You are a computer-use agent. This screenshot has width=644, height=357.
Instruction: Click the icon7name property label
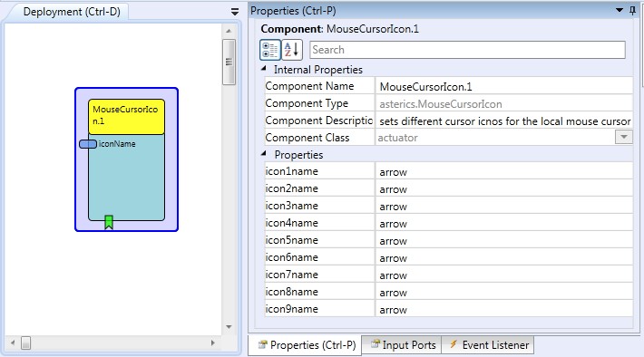(291, 275)
